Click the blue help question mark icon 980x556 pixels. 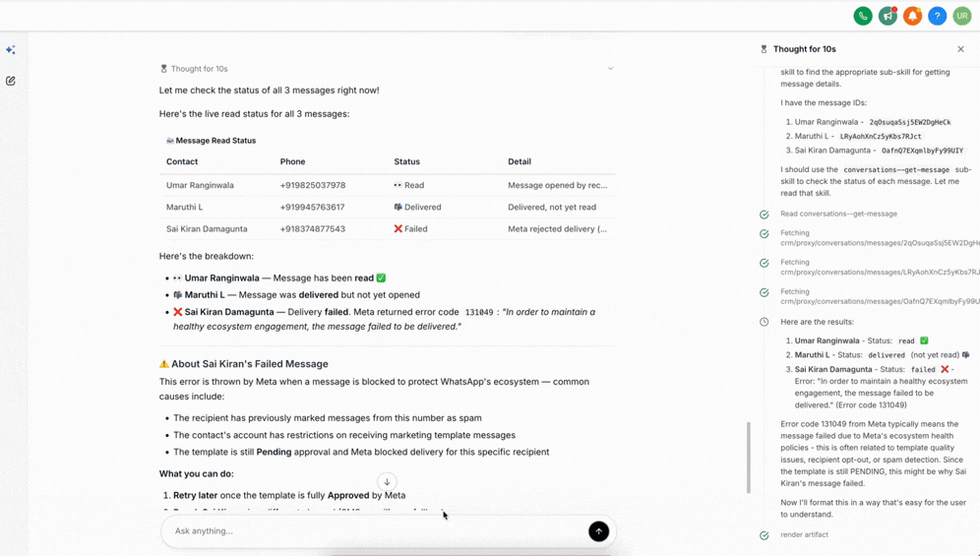pos(937,16)
